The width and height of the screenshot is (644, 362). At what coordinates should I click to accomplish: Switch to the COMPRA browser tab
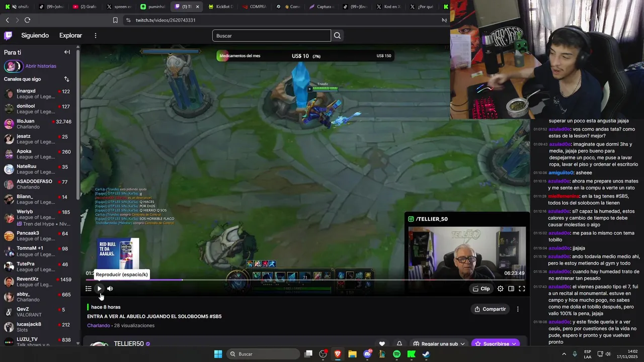pos(255,7)
